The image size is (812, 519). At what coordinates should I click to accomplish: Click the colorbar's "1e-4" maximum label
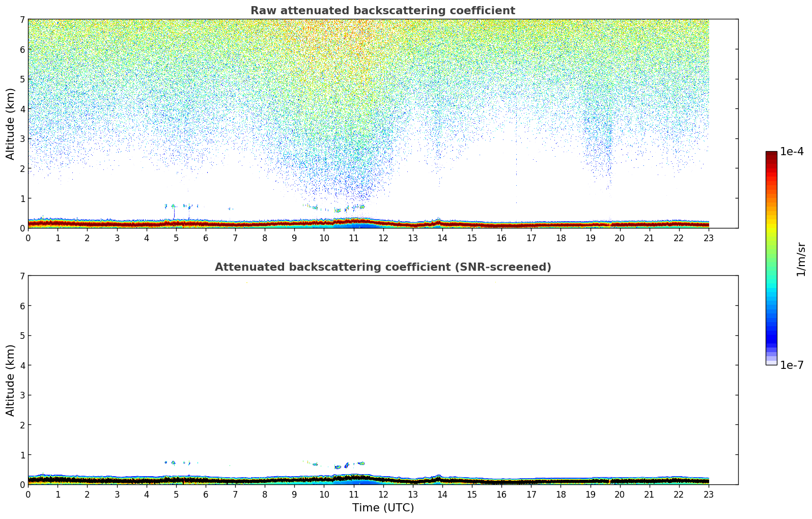coord(792,152)
